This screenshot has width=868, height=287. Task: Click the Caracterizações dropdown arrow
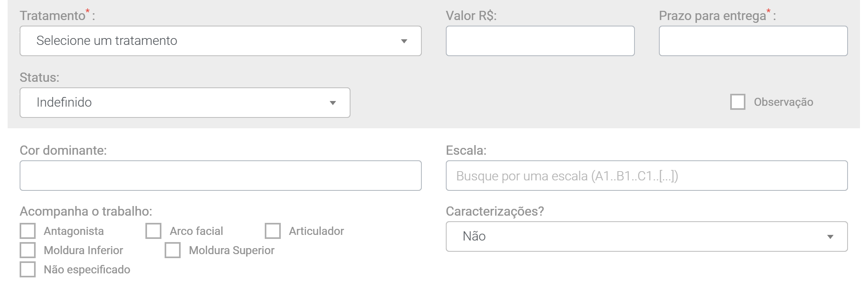pos(830,237)
